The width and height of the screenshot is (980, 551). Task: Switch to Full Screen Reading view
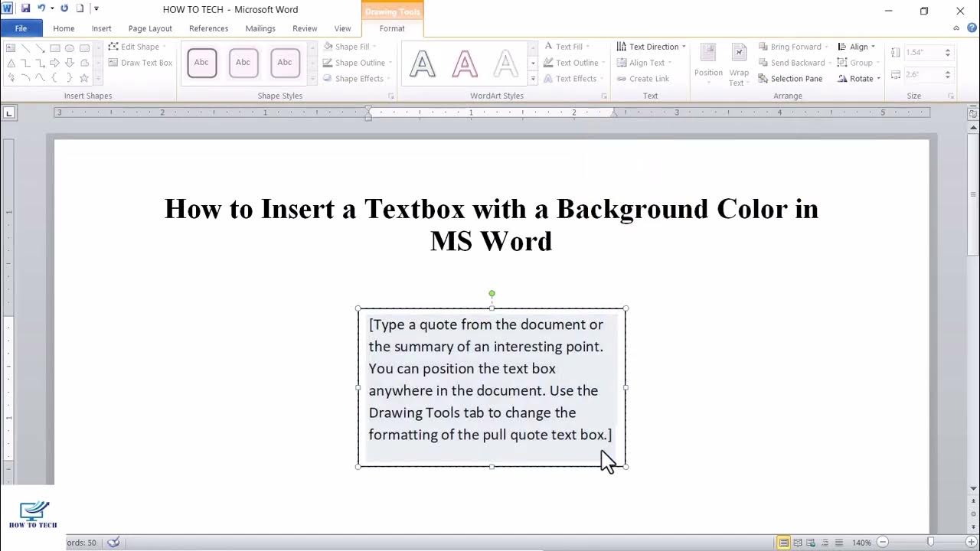tap(798, 543)
